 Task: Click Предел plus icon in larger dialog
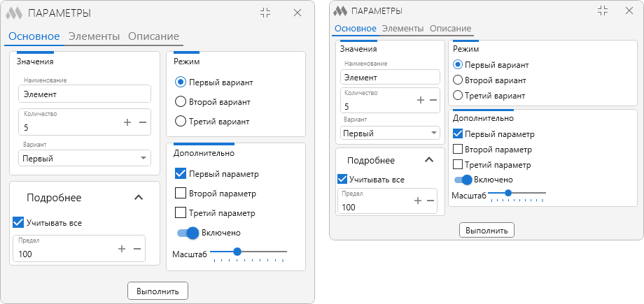(122, 249)
